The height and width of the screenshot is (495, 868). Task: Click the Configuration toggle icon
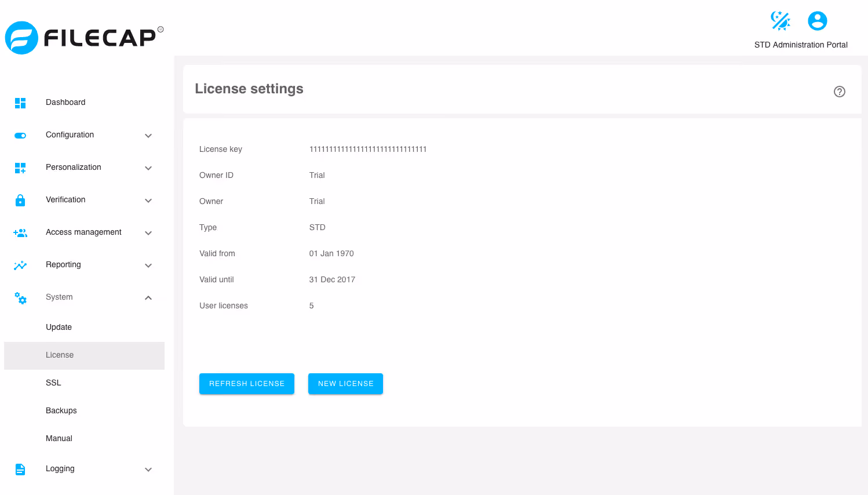(x=20, y=136)
